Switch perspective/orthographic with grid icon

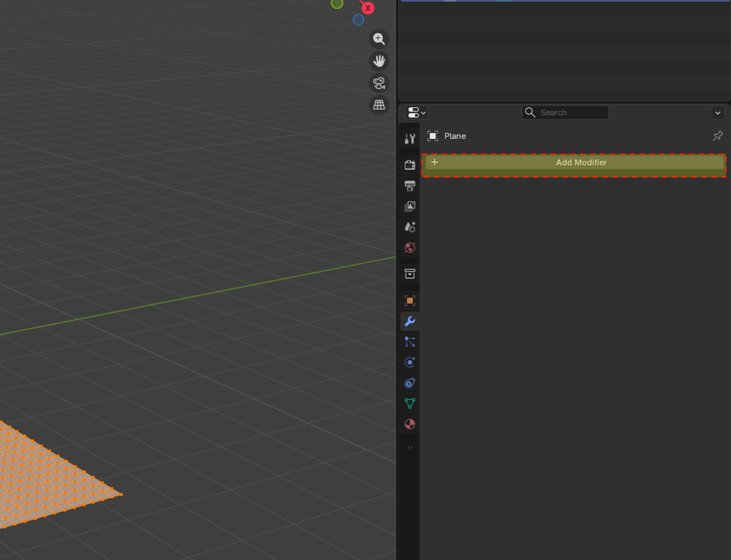point(379,105)
